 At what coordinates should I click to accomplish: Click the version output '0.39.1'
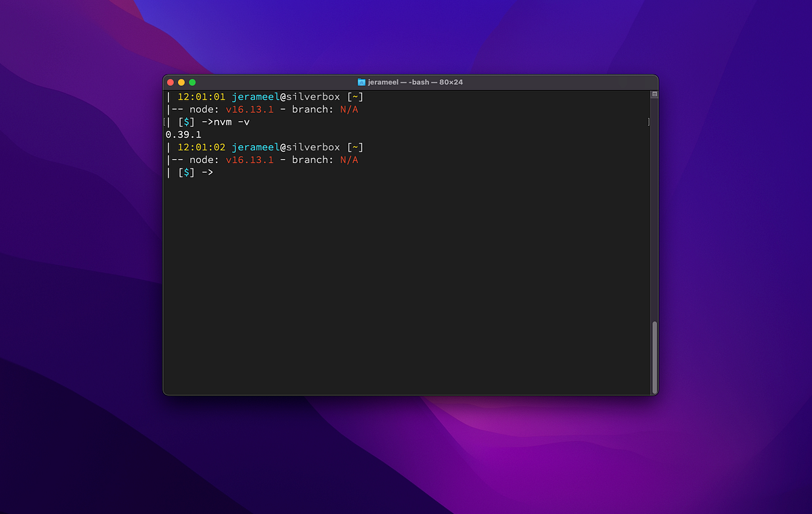pos(183,135)
